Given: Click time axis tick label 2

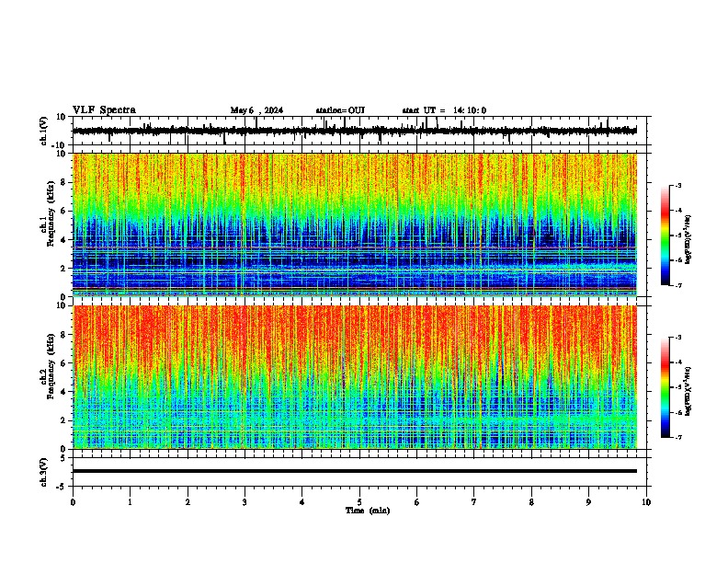Looking at the screenshot, I should tap(188, 502).
